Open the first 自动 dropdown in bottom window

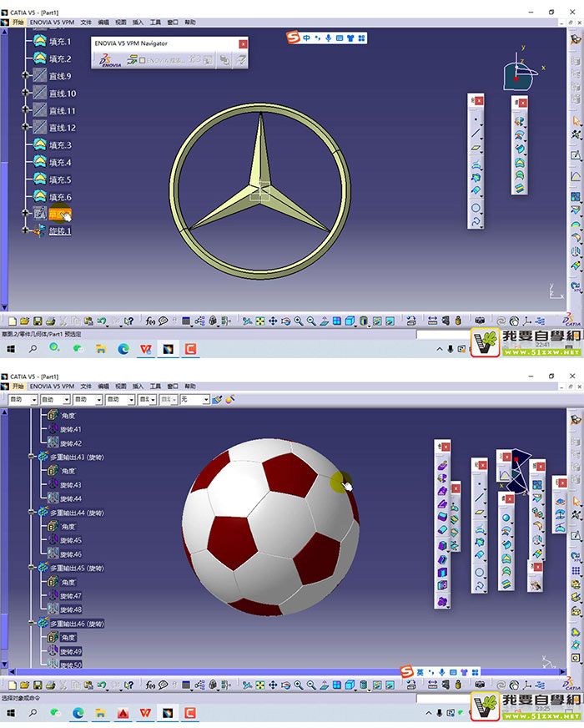(34, 400)
